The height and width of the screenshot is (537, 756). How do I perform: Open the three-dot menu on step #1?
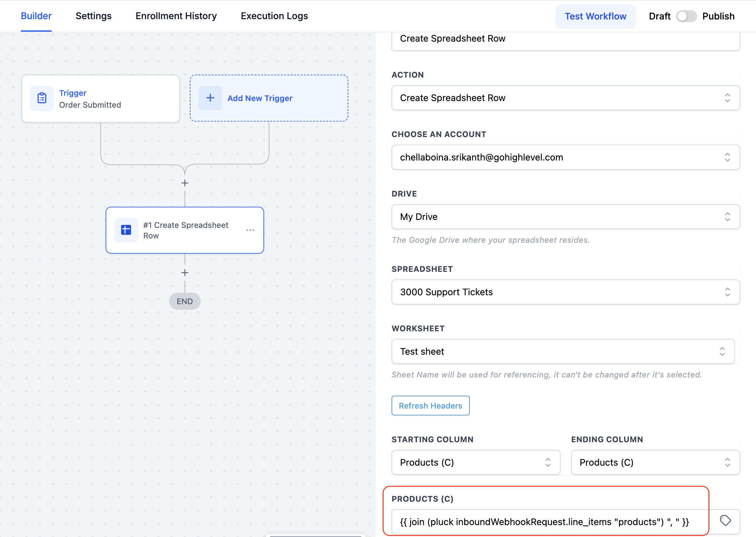coord(250,230)
